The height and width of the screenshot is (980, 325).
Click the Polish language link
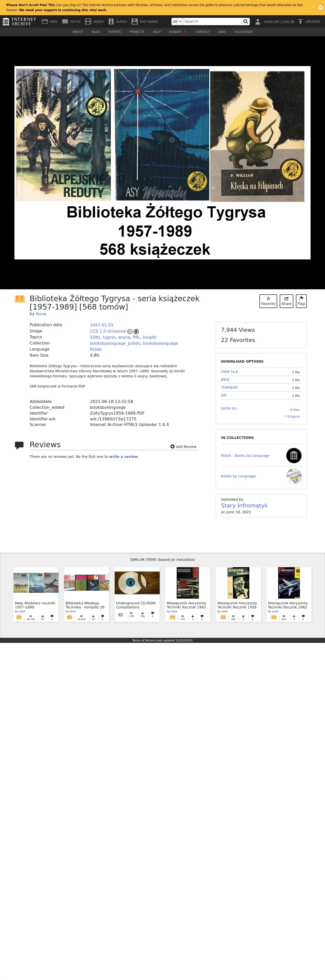(96, 349)
